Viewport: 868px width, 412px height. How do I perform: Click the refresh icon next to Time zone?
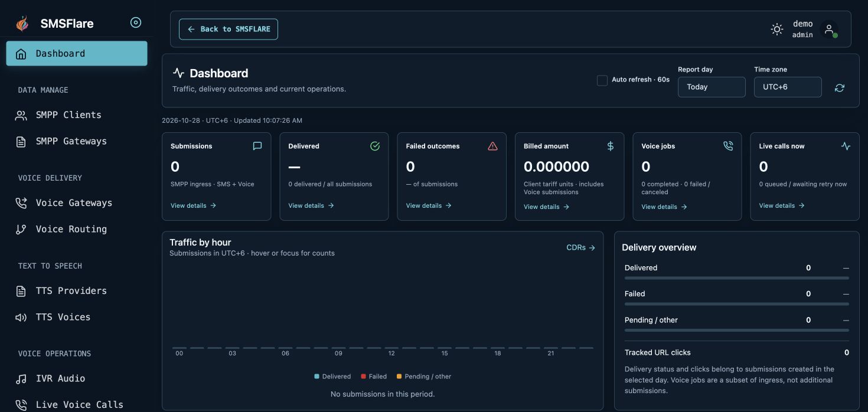pyautogui.click(x=840, y=87)
